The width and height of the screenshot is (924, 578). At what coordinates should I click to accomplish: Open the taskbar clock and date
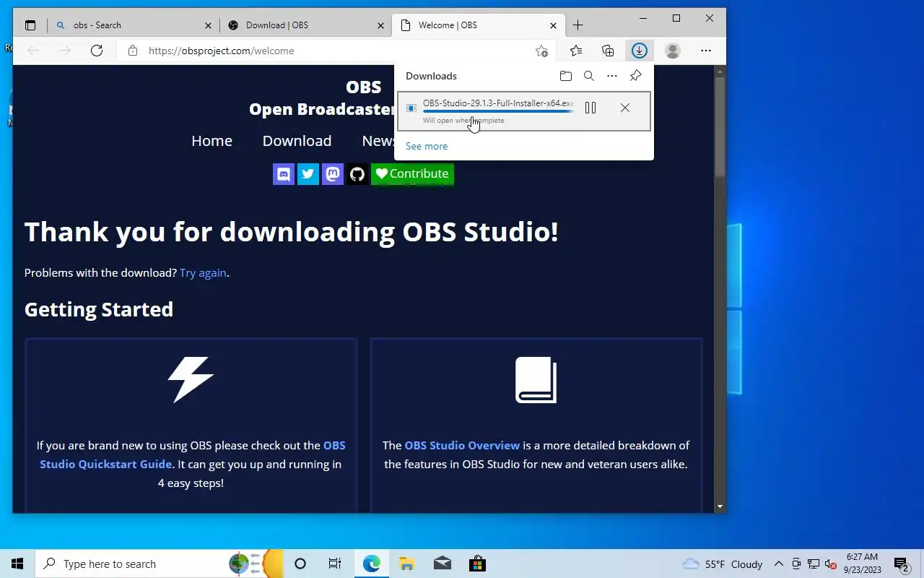(x=862, y=564)
